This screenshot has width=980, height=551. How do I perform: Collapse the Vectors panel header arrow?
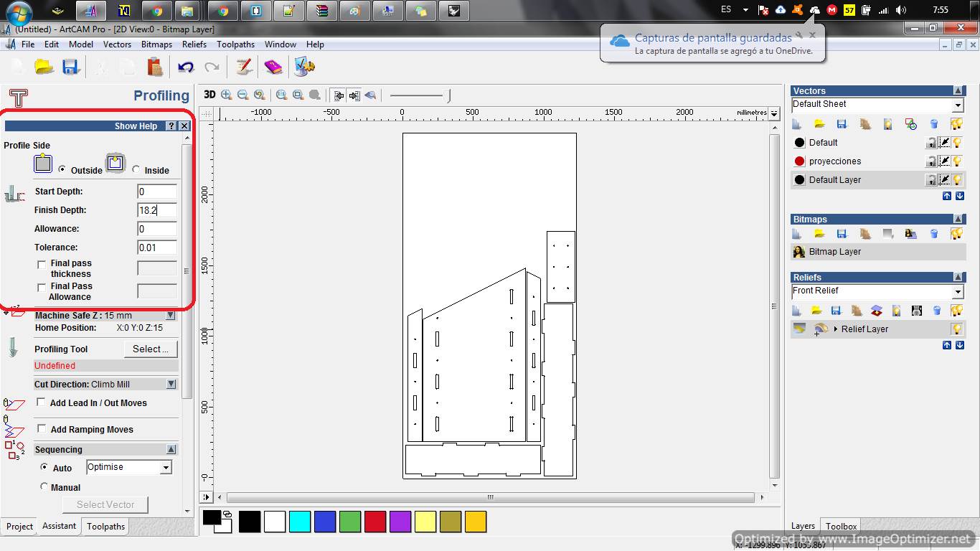958,91
